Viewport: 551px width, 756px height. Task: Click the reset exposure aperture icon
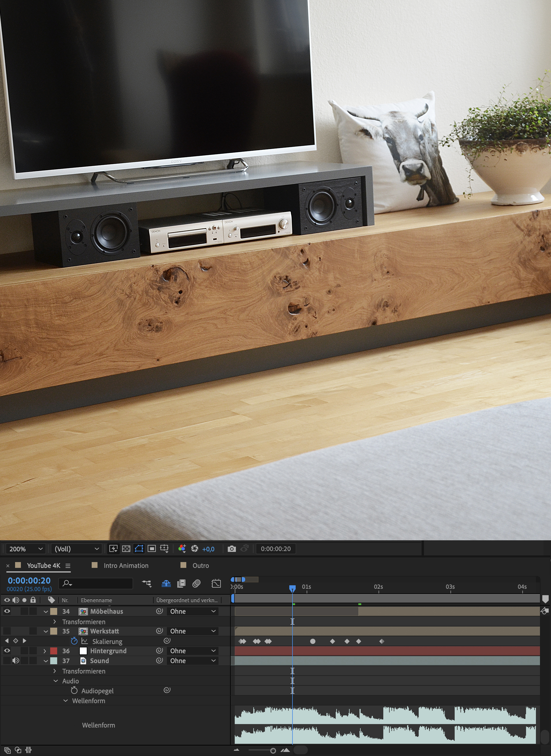tap(195, 549)
